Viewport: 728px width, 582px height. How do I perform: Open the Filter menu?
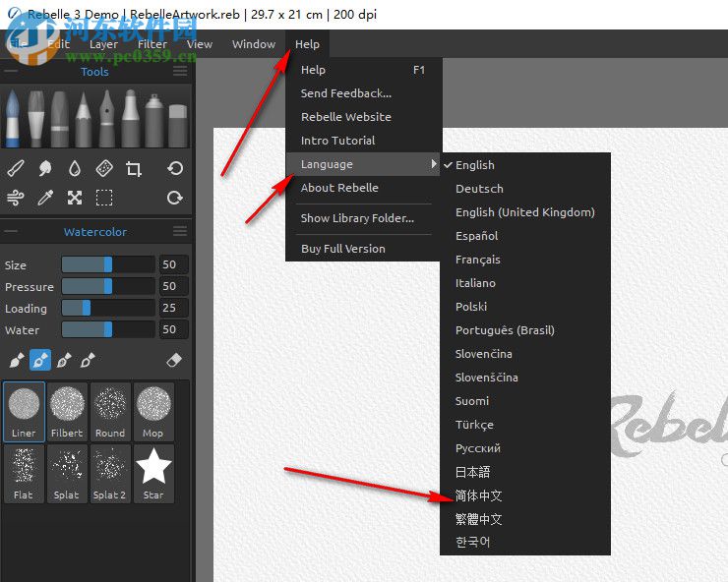pos(152,44)
